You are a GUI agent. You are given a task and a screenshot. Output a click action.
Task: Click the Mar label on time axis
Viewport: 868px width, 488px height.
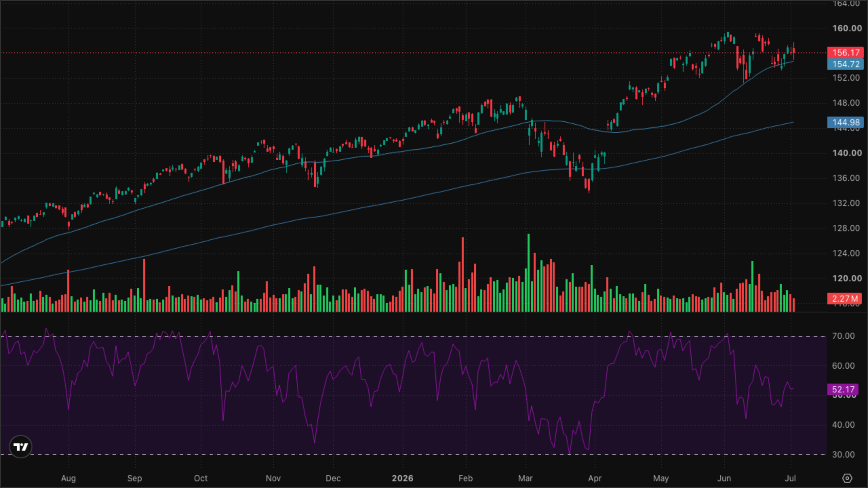[525, 479]
